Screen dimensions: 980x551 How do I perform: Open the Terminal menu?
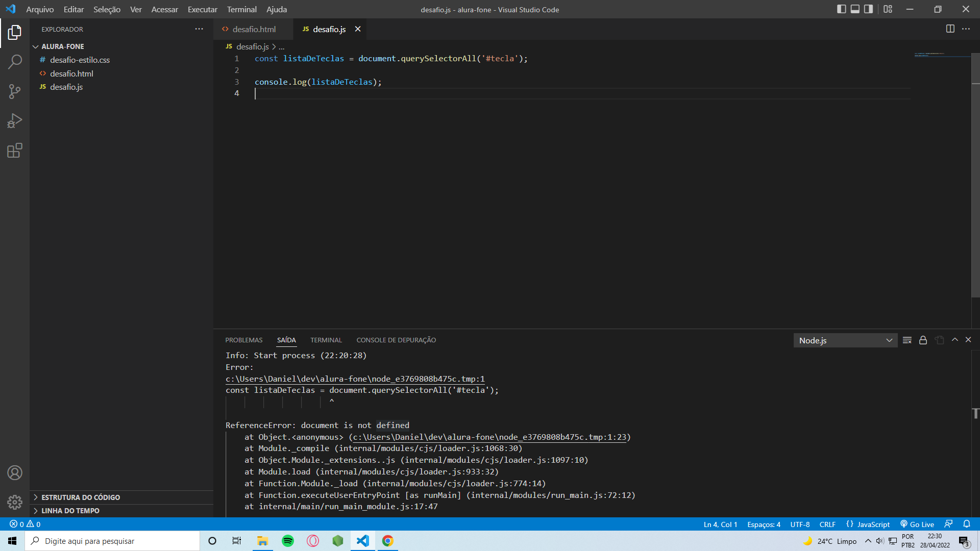click(x=241, y=9)
